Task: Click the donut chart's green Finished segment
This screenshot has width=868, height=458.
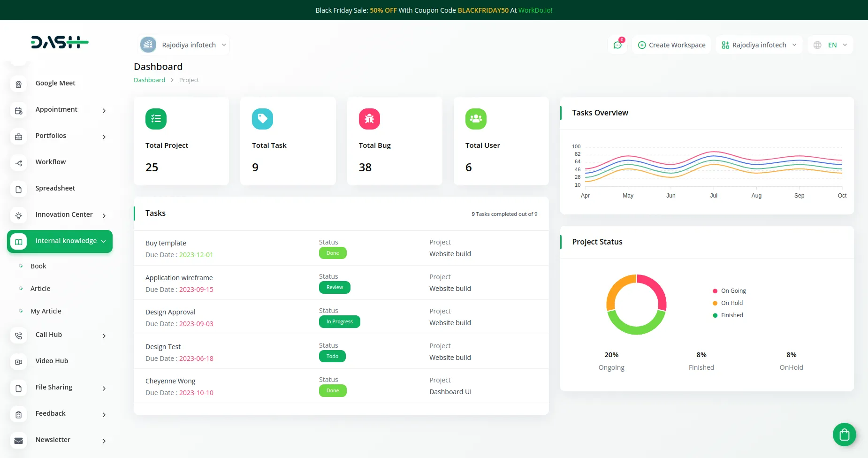Action: (636, 329)
